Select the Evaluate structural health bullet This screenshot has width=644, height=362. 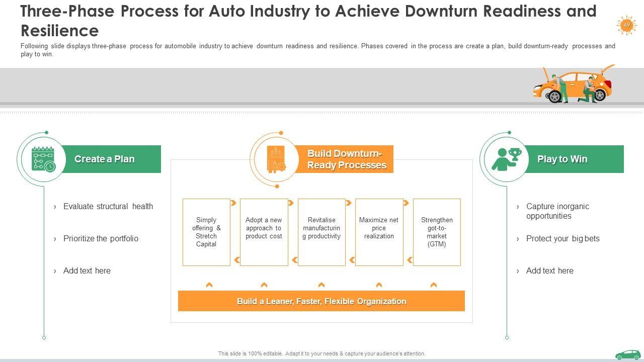click(x=108, y=206)
